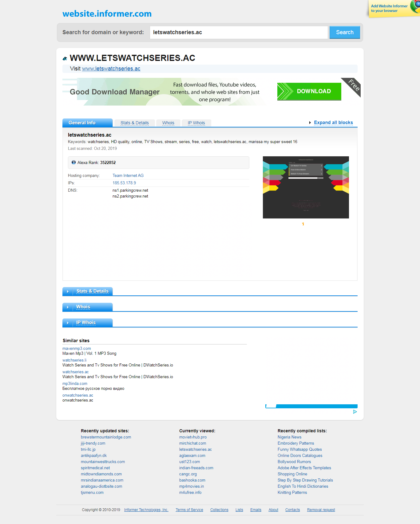420x524 pixels.
Task: Click the website.informer.com logo
Action: (107, 14)
